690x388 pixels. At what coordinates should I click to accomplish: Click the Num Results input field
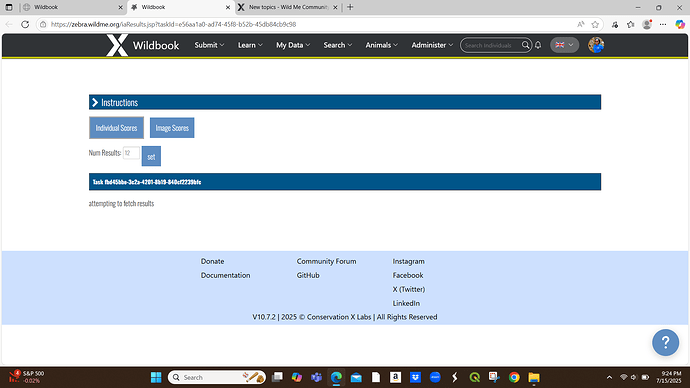(131, 153)
